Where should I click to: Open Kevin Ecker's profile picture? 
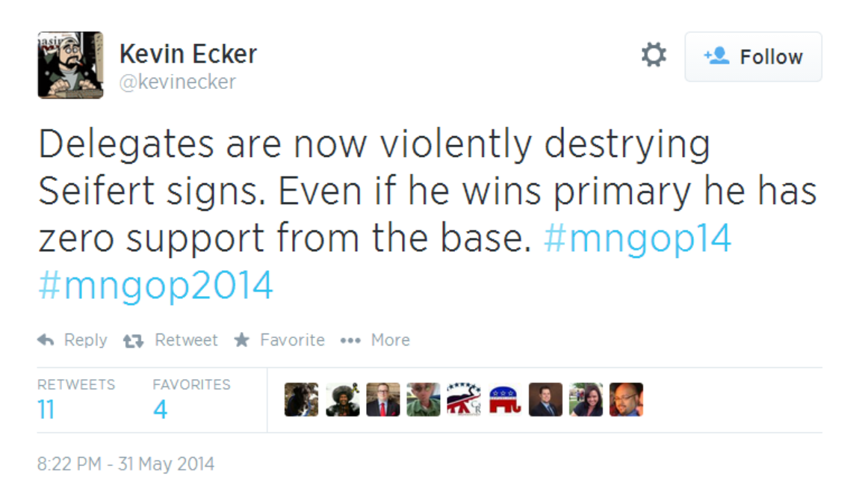pyautogui.click(x=70, y=65)
